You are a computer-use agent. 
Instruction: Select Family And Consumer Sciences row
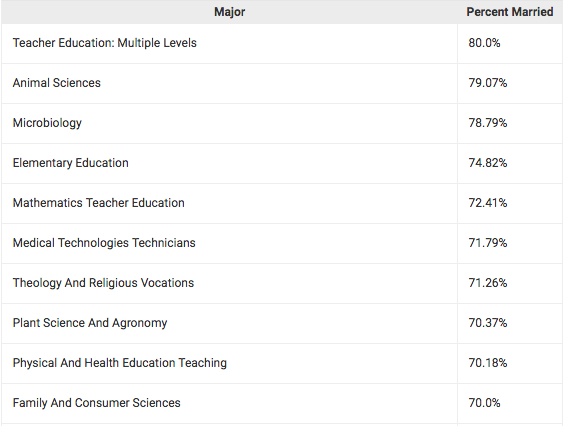pyautogui.click(x=282, y=403)
